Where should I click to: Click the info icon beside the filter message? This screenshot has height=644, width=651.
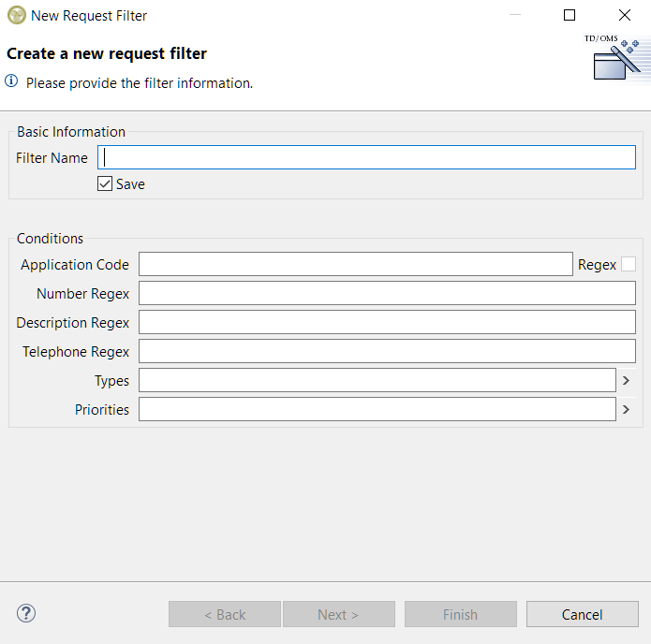click(x=12, y=82)
